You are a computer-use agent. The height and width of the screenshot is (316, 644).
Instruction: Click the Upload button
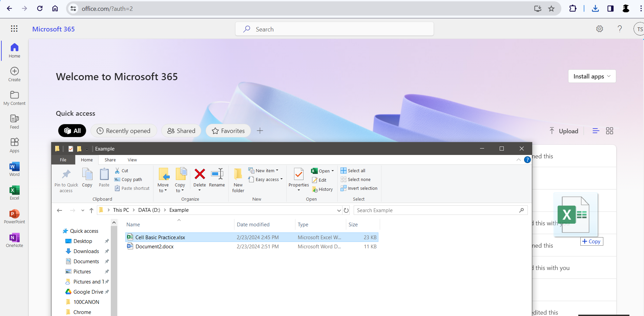564,131
